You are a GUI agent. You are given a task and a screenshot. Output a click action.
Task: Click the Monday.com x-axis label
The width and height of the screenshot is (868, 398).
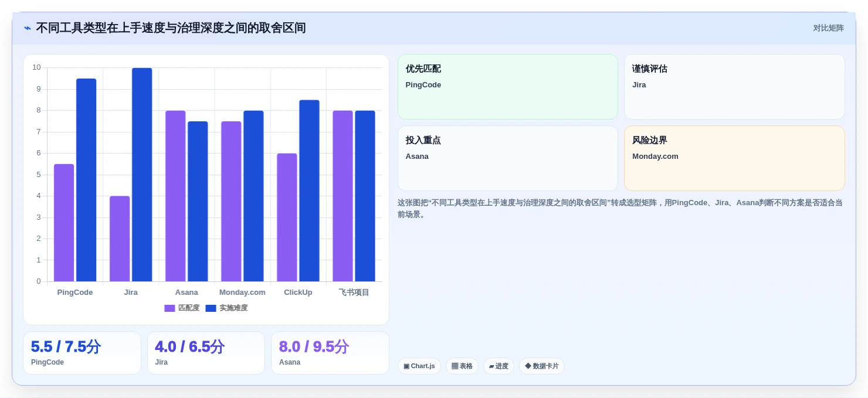pos(242,292)
